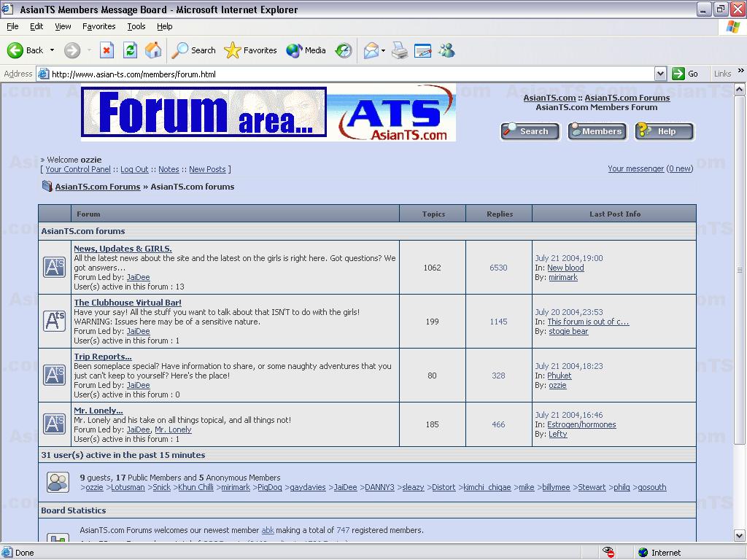747x560 pixels.
Task: Open the Log Out link
Action: (x=134, y=169)
